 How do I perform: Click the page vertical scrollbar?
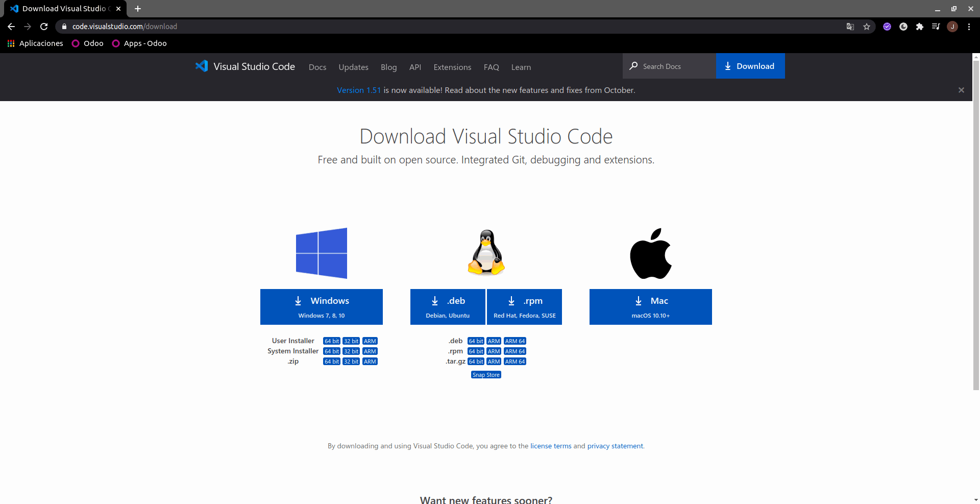coord(976,225)
